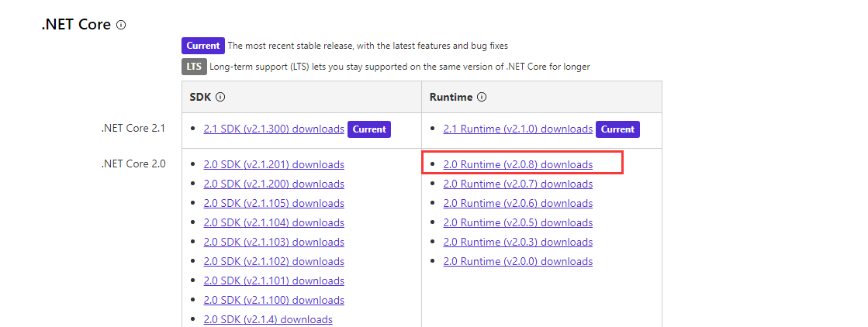The width and height of the screenshot is (868, 327).
Task: Open 2.1 SDK (v2.1.300) downloads link
Action: [x=274, y=129]
